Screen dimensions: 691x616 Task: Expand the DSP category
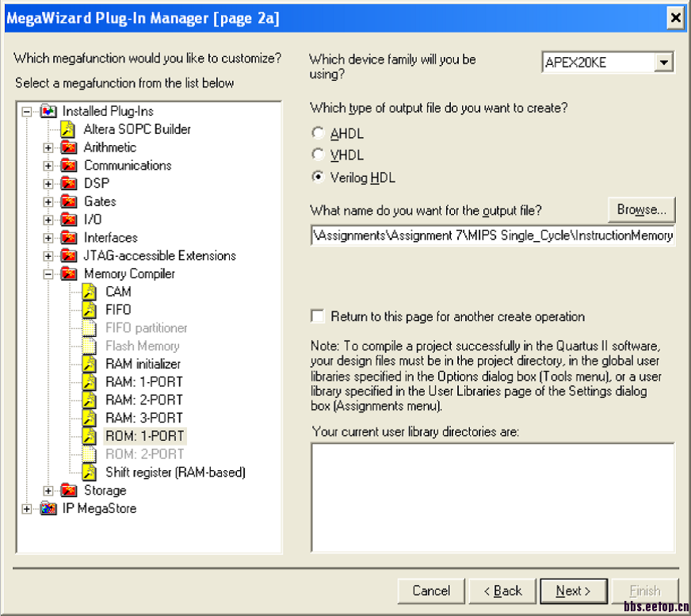48,184
